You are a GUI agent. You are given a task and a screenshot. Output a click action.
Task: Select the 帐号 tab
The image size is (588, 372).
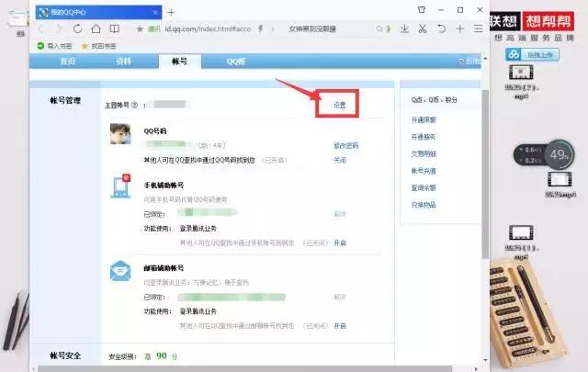pyautogui.click(x=180, y=62)
